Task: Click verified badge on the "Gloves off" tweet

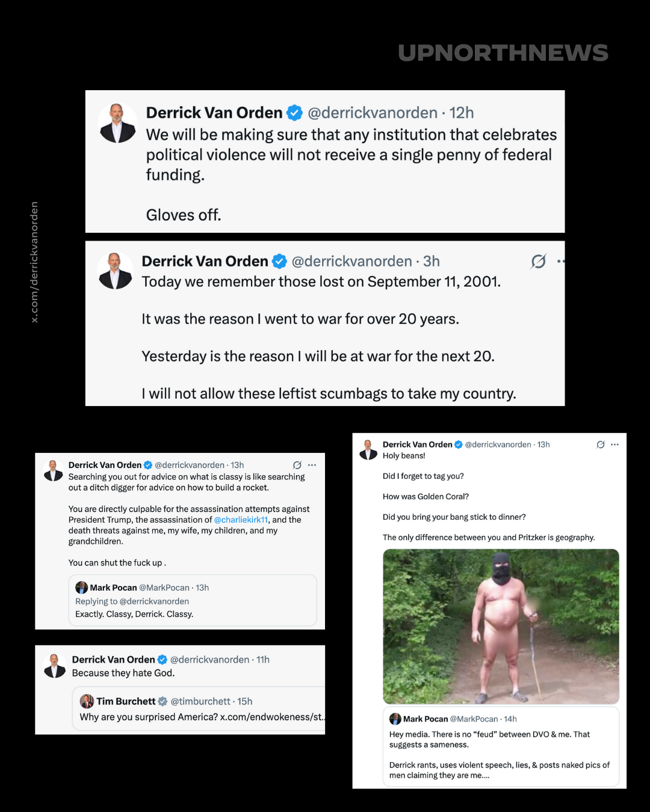Action: coord(294,112)
